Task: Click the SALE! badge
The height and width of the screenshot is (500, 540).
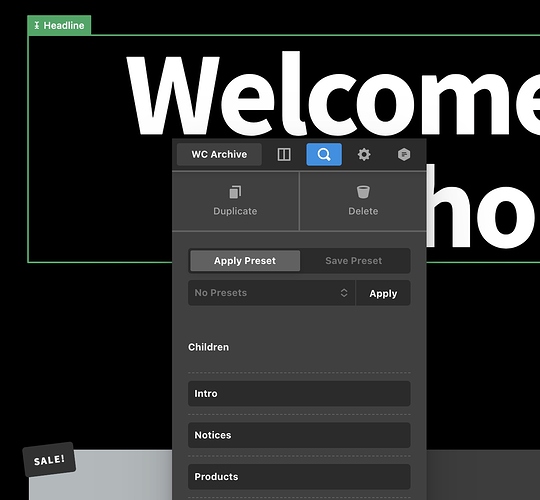Action: [x=49, y=459]
